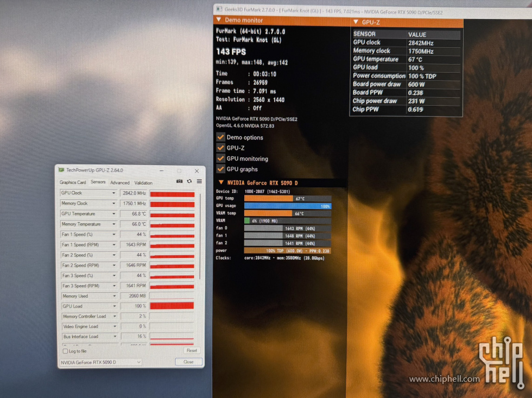The height and width of the screenshot is (398, 532).
Task: Open the GPU Clock sensor dropdown
Action: point(113,193)
